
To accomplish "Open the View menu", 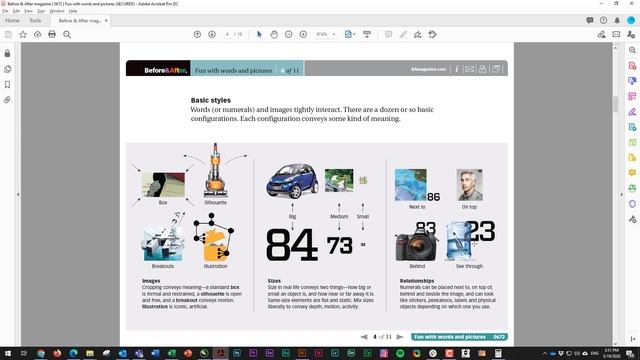I will click(28, 11).
